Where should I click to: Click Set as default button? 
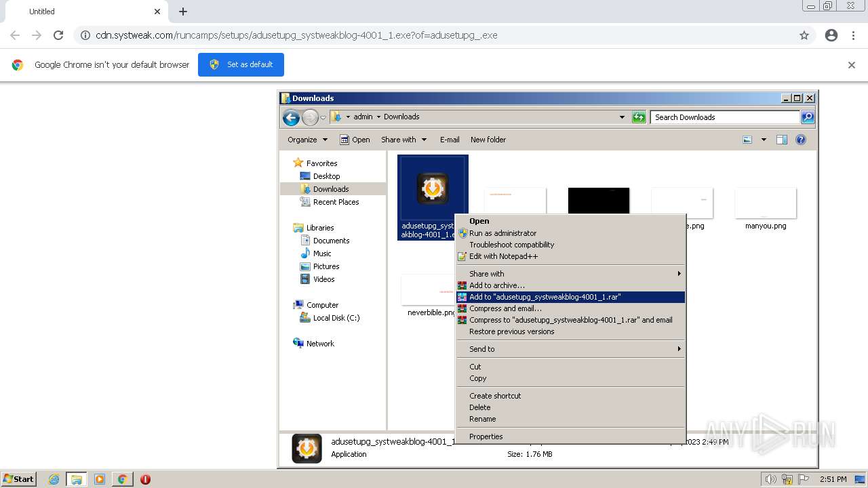[241, 64]
